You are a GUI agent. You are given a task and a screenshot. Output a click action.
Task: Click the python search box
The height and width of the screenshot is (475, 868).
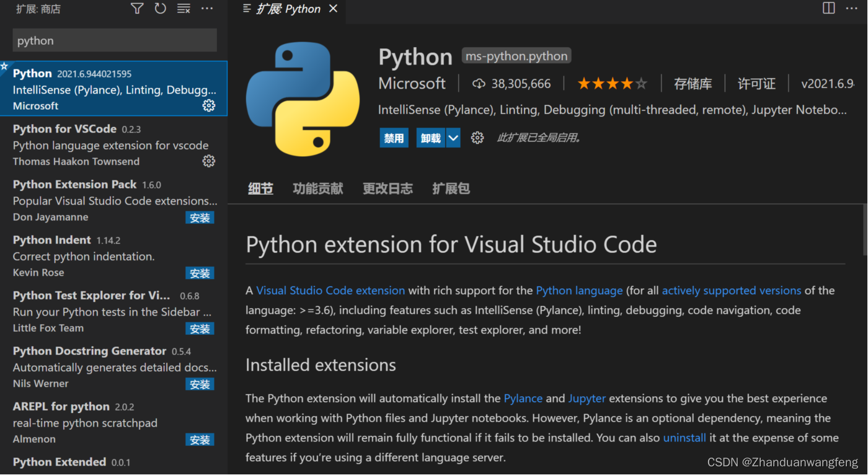tap(115, 40)
